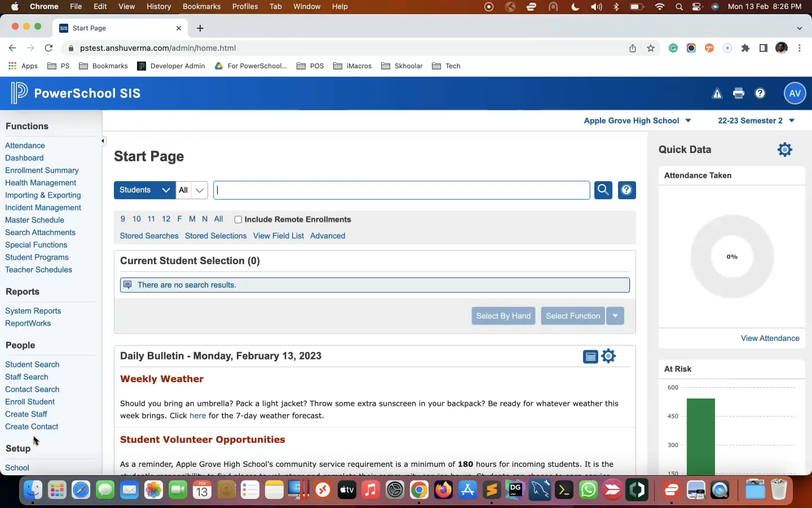Open Enroll Student under People

tap(30, 402)
